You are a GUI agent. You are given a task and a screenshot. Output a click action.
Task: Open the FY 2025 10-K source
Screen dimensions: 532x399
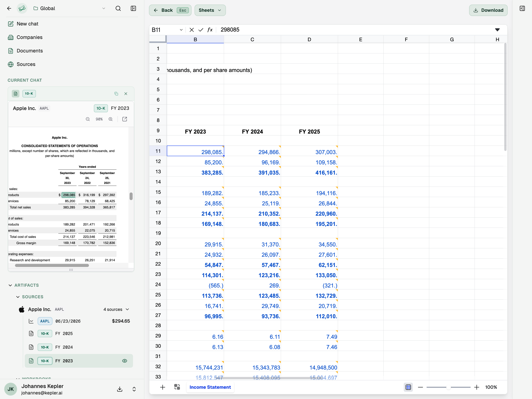tap(79, 334)
